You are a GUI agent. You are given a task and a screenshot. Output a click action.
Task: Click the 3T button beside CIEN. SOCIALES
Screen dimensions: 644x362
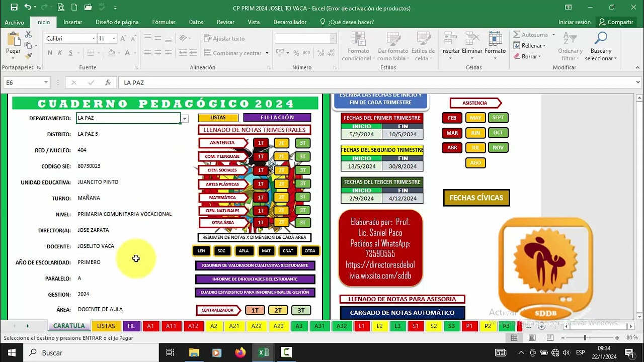point(302,170)
